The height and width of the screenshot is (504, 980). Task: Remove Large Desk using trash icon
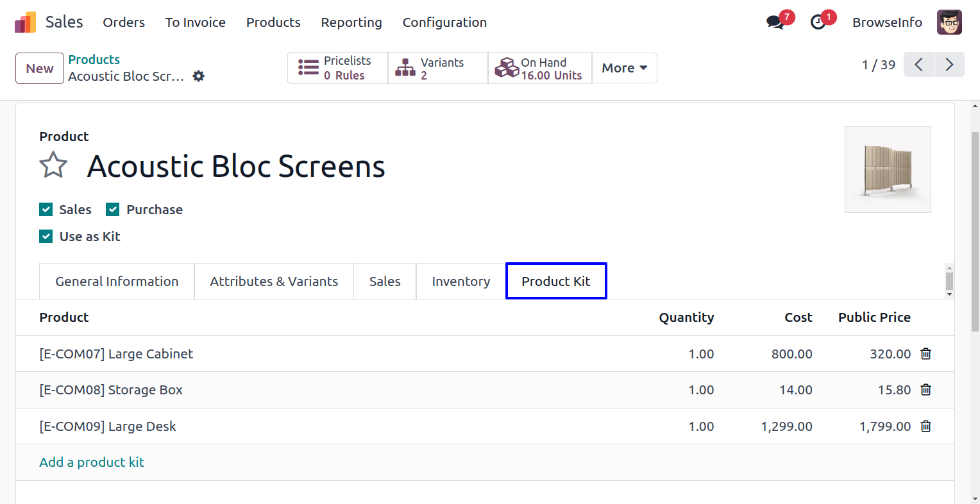925,426
